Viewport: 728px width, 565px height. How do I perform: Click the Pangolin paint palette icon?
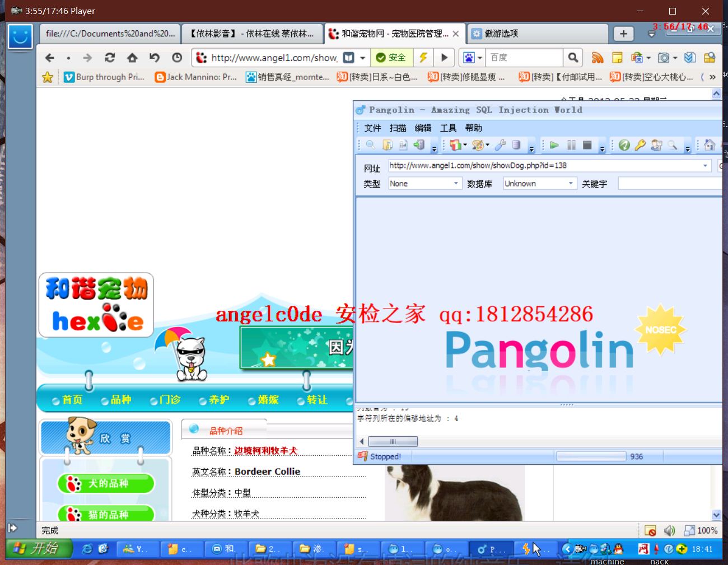(x=477, y=145)
